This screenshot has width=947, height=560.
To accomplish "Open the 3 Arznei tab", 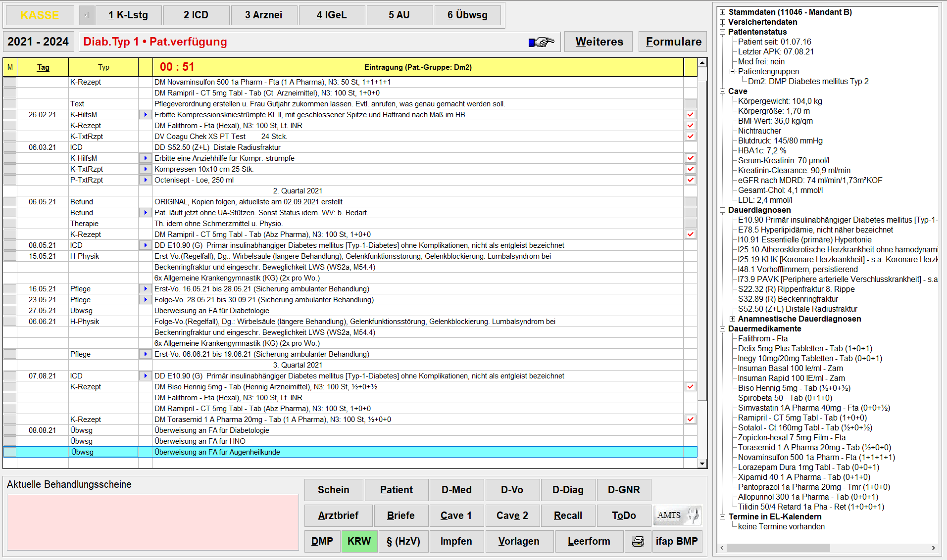I will (263, 15).
